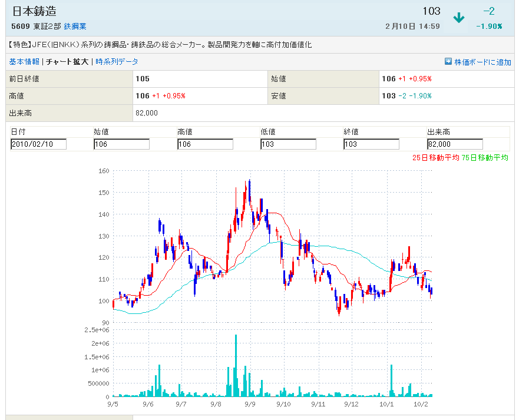Click the red 25日移動平均 legend label
The width and height of the screenshot is (519, 420).
coord(435,157)
